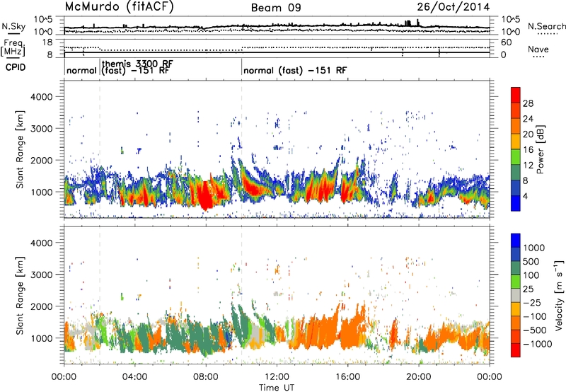The height and width of the screenshot is (392, 566).
Task: Click the Time UT axis label
Action: tap(277, 388)
